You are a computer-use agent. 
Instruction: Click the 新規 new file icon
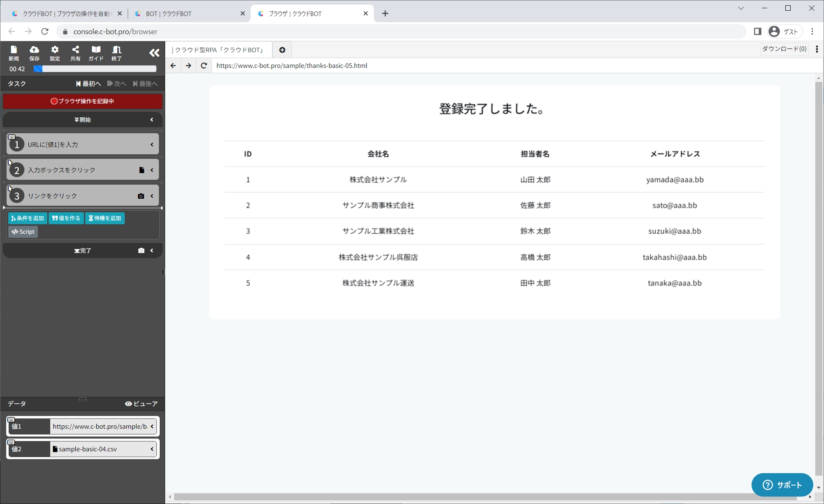tap(14, 53)
